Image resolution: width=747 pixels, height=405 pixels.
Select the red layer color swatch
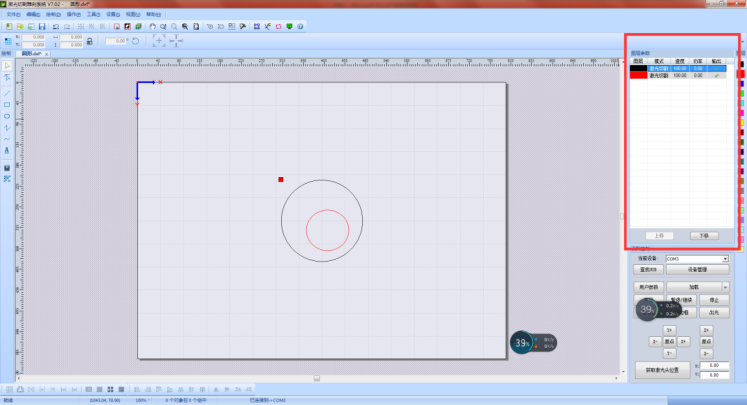click(637, 75)
